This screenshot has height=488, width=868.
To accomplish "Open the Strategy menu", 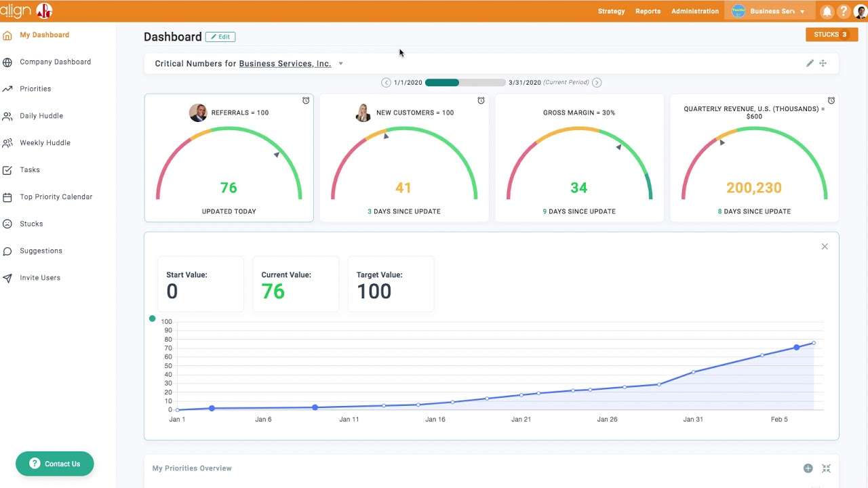I will click(x=611, y=12).
